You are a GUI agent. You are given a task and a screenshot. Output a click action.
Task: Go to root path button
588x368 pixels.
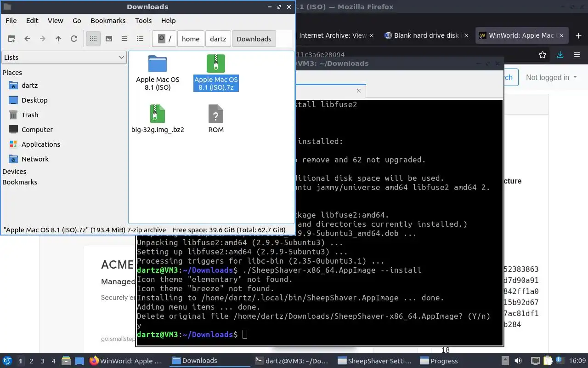coord(164,39)
